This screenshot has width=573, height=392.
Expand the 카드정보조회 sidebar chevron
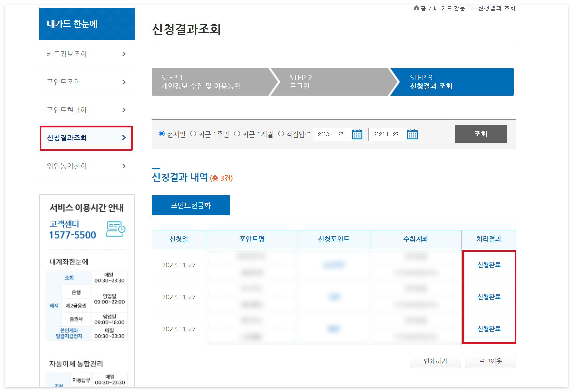coord(124,54)
